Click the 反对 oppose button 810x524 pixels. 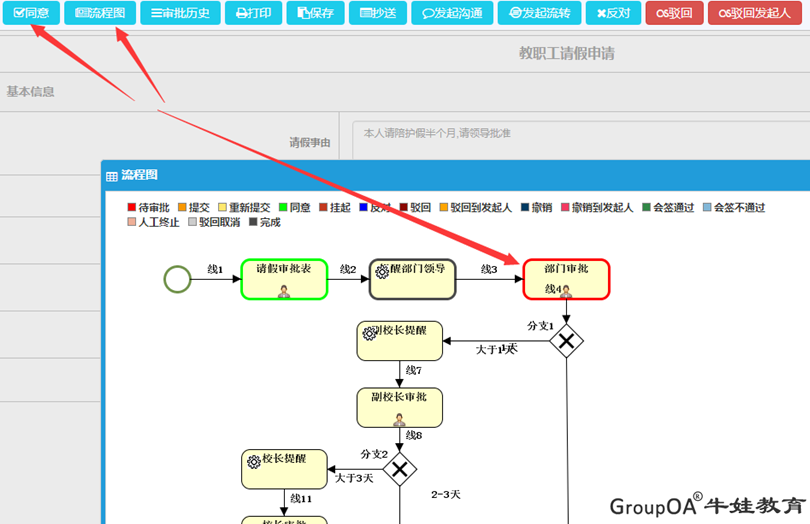click(614, 13)
